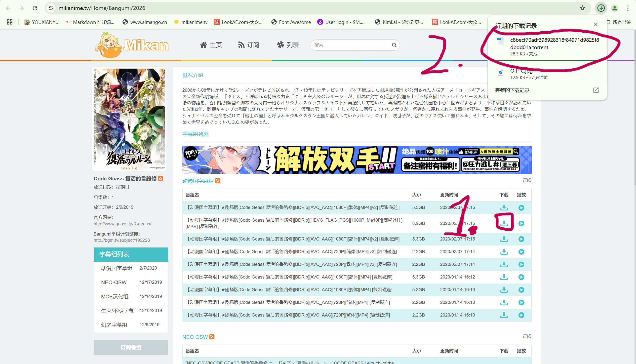Screen dimensions: 636x364
Task: Click the 解放双手 advertisement banner
Action: coord(357,160)
